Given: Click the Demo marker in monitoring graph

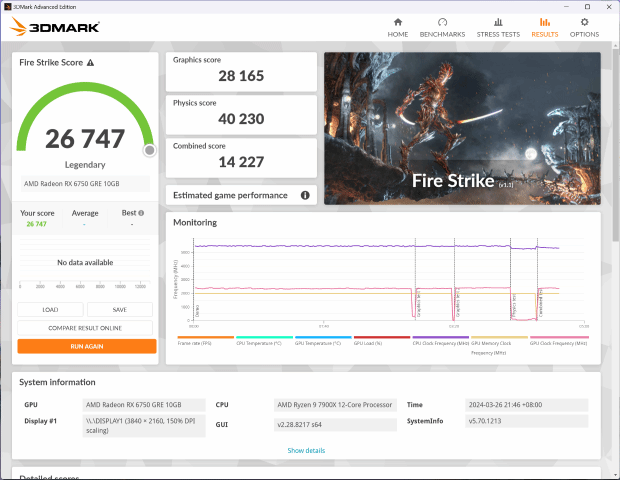Looking at the screenshot, I should pyautogui.click(x=197, y=311).
